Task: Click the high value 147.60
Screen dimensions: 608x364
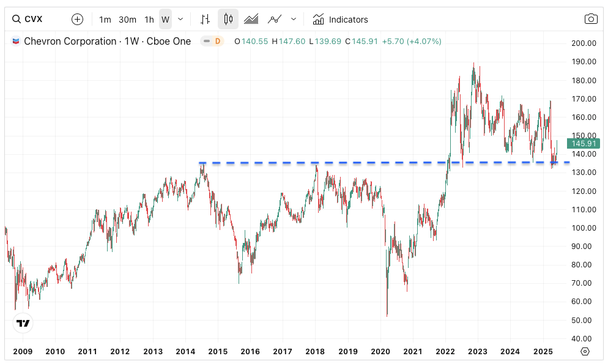Action: point(292,42)
